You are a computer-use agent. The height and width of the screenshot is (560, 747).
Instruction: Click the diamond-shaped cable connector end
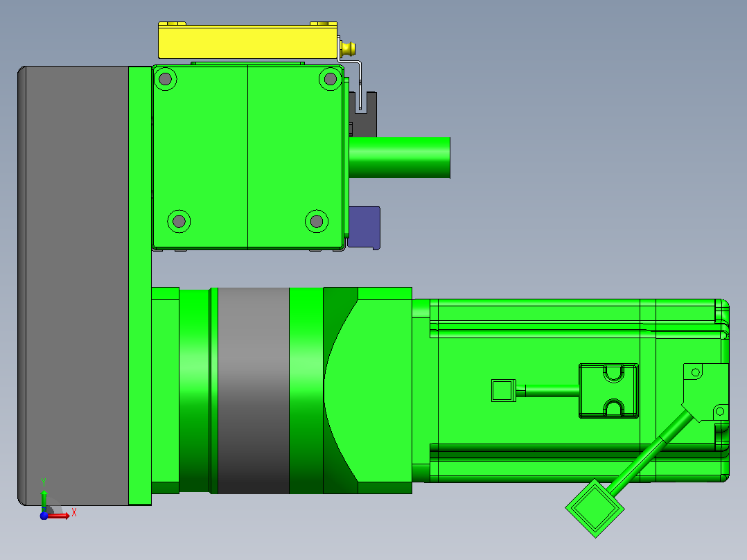[595, 509]
